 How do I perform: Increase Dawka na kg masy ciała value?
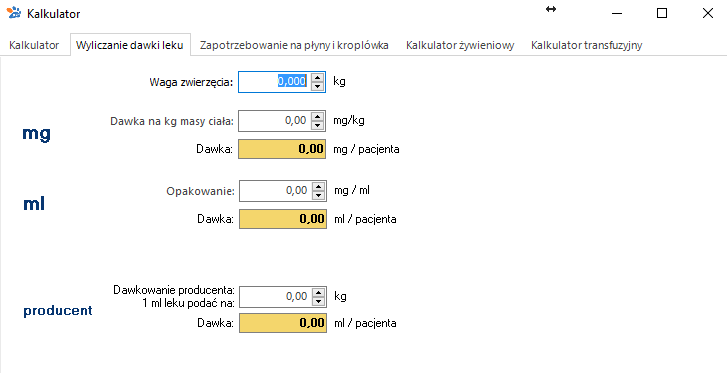pos(317,116)
